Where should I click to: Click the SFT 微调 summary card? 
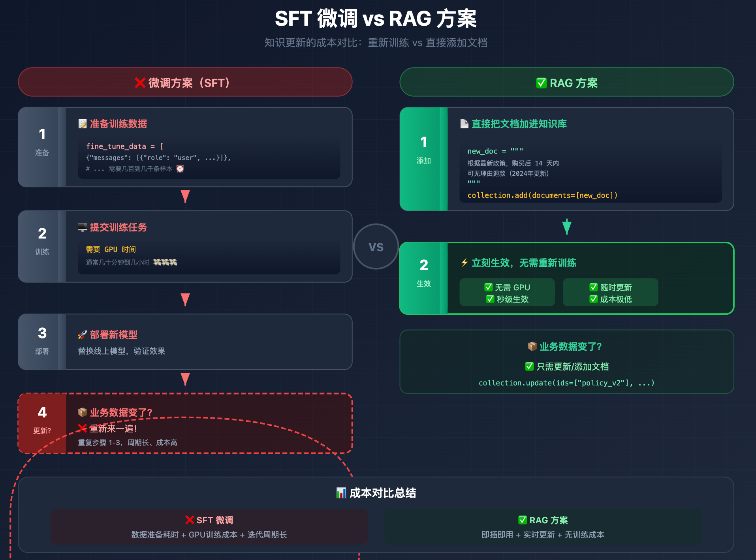(x=209, y=527)
